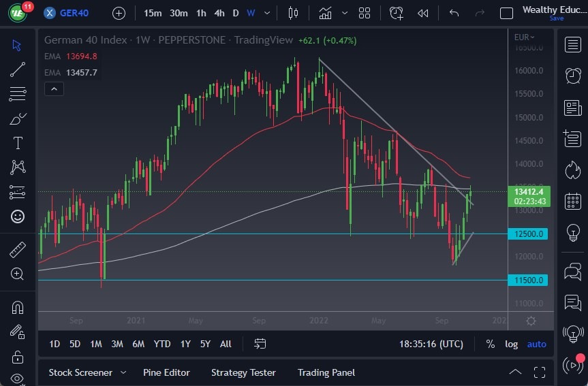588x386 pixels.
Task: Select the 4h timeframe button
Action: [219, 13]
